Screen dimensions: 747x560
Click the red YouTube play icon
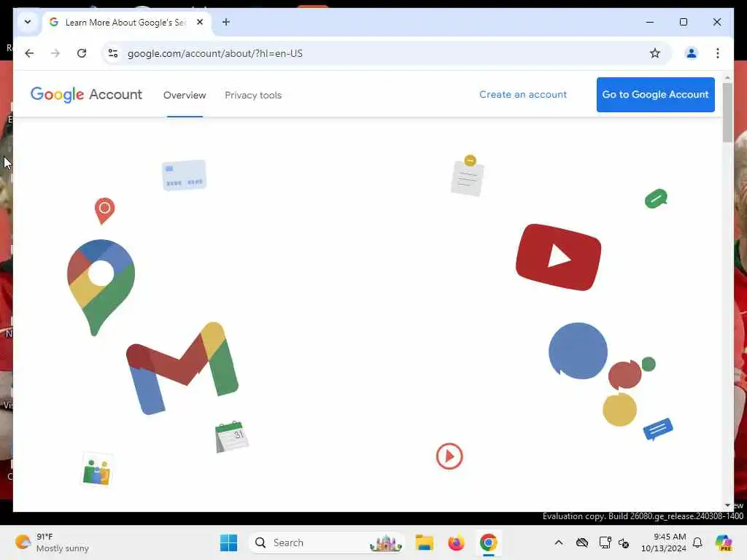(558, 257)
